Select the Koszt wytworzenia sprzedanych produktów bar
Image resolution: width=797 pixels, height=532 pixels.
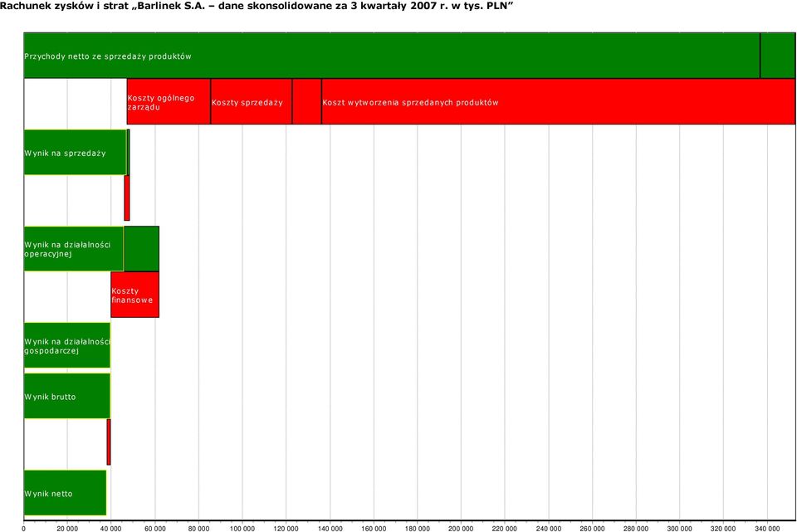click(559, 101)
